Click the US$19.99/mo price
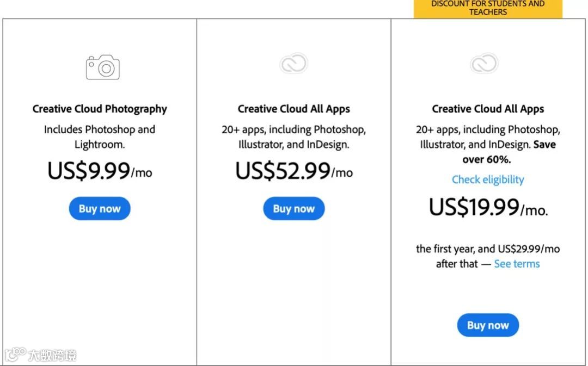The height and width of the screenshot is (366, 588). 488,208
